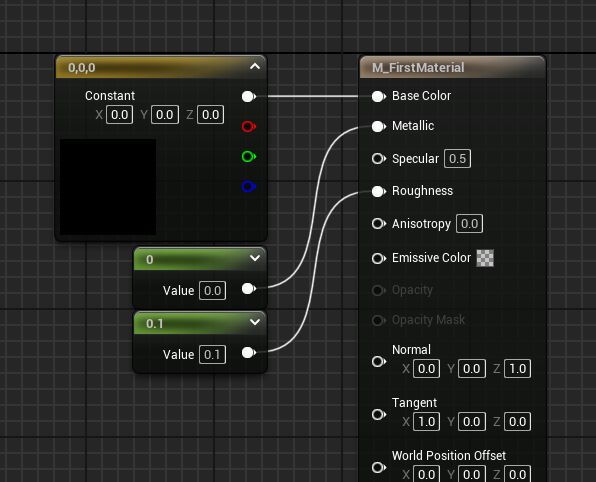This screenshot has height=482, width=596.
Task: Edit the Constant X value field
Action: 120,115
